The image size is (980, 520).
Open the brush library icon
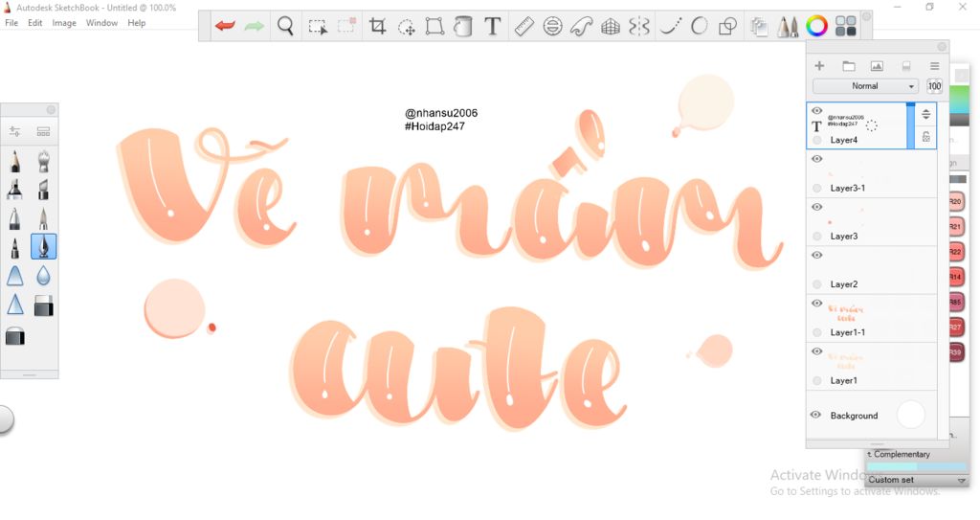[x=43, y=131]
